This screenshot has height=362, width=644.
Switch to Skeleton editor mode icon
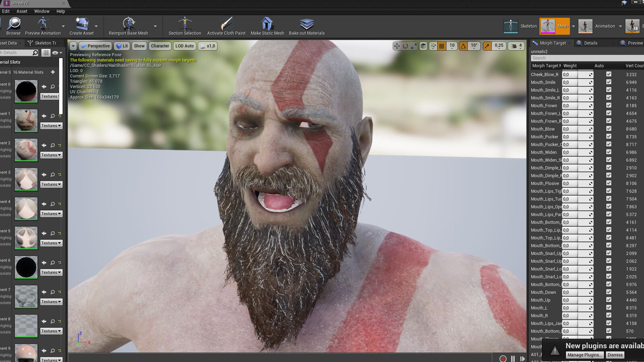pyautogui.click(x=511, y=26)
